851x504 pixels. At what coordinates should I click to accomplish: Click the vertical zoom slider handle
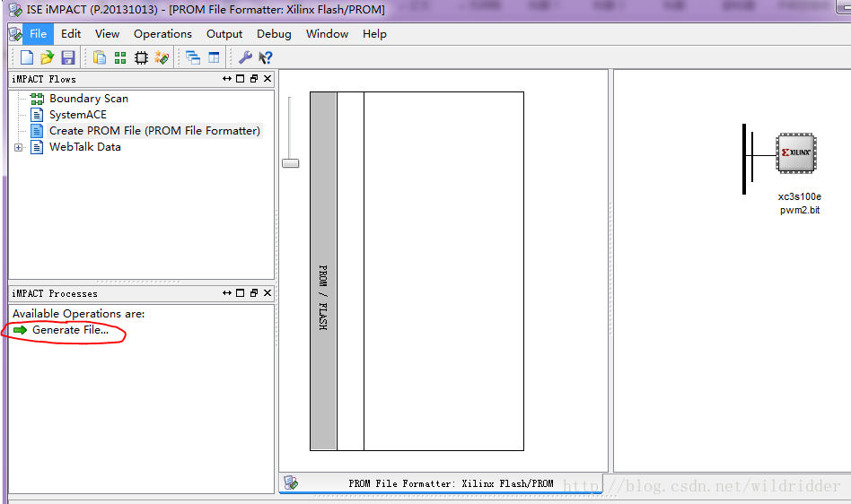coord(290,163)
